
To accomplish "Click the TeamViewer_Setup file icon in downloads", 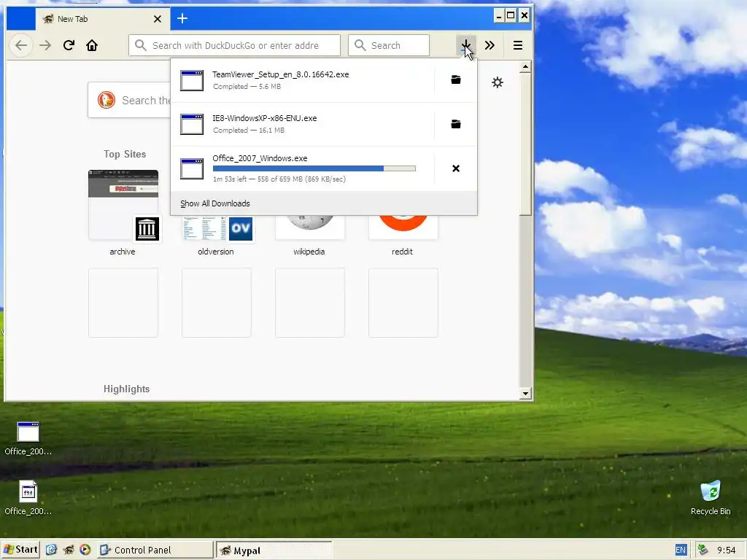I will (x=192, y=80).
